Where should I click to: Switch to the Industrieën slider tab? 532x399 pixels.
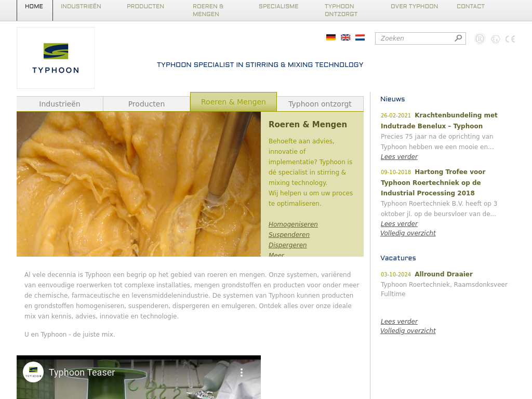coord(60,104)
